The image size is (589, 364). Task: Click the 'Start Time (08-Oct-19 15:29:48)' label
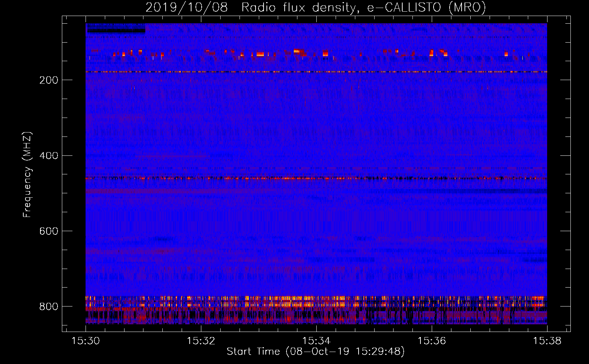tap(316, 352)
